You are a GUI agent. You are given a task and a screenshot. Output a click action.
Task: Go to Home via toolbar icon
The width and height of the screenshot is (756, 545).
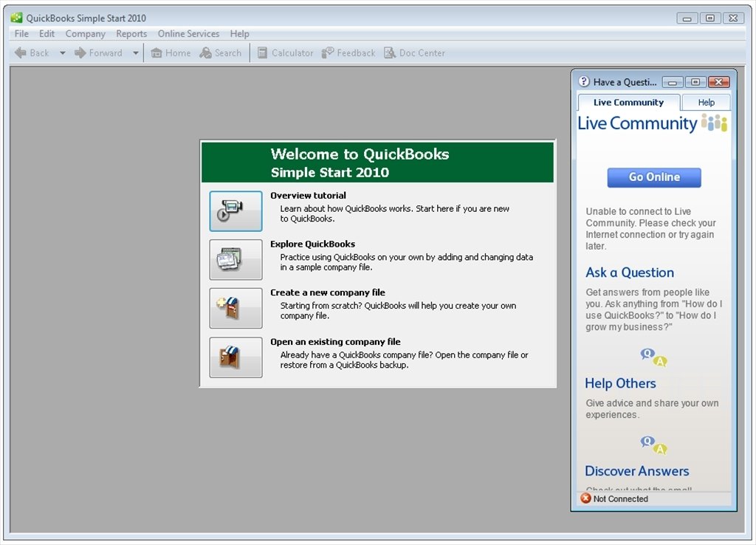[157, 53]
